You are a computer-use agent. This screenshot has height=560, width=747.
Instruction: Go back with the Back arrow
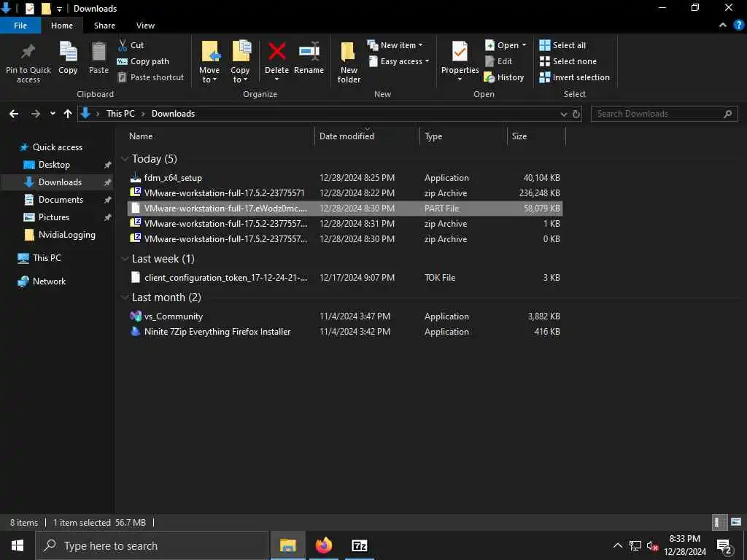click(14, 114)
